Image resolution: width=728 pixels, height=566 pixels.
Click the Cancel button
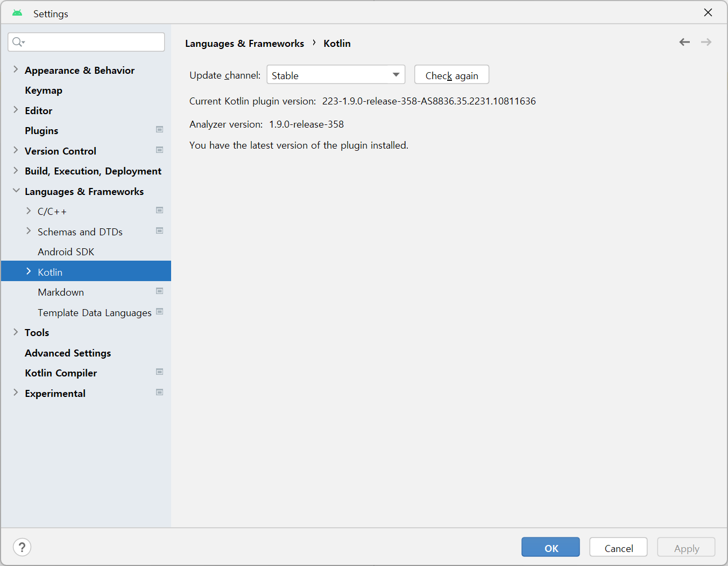tap(618, 547)
